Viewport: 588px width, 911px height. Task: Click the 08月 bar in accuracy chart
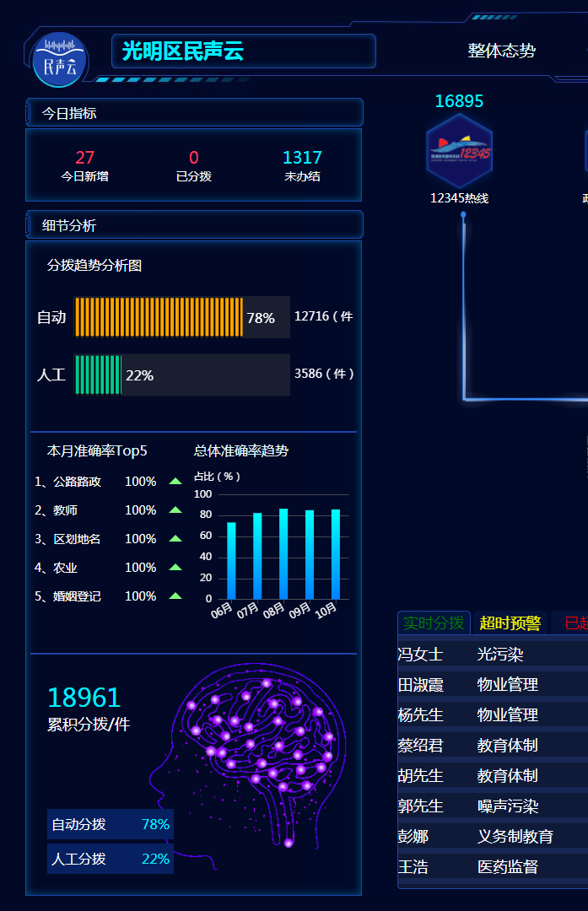pos(283,553)
